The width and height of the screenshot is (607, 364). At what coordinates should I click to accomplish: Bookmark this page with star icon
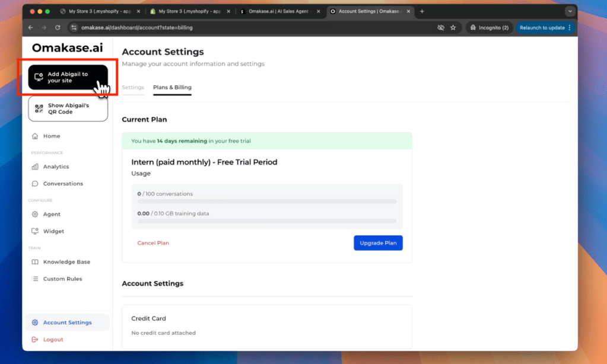click(453, 27)
